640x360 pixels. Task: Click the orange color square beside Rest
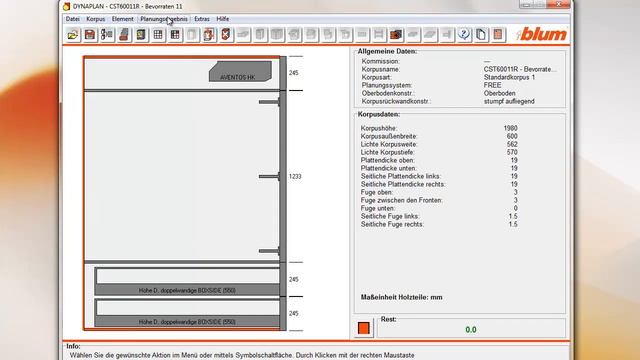(364, 328)
